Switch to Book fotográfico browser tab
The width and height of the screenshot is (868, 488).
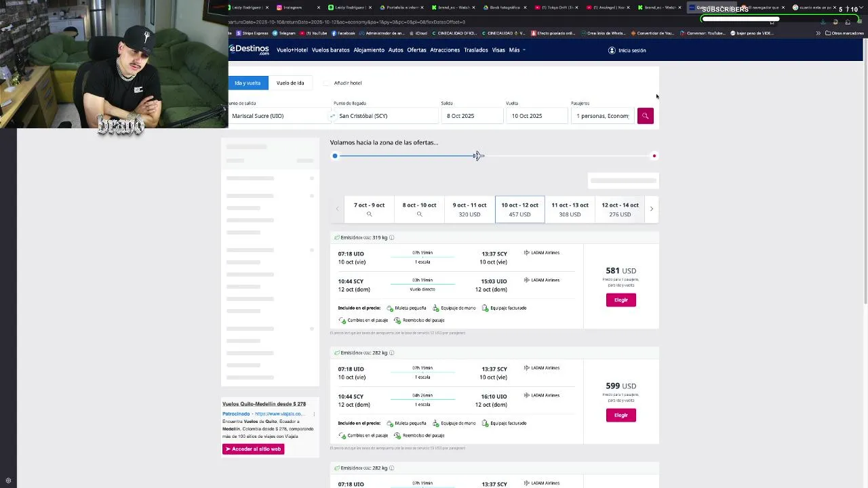coord(505,7)
